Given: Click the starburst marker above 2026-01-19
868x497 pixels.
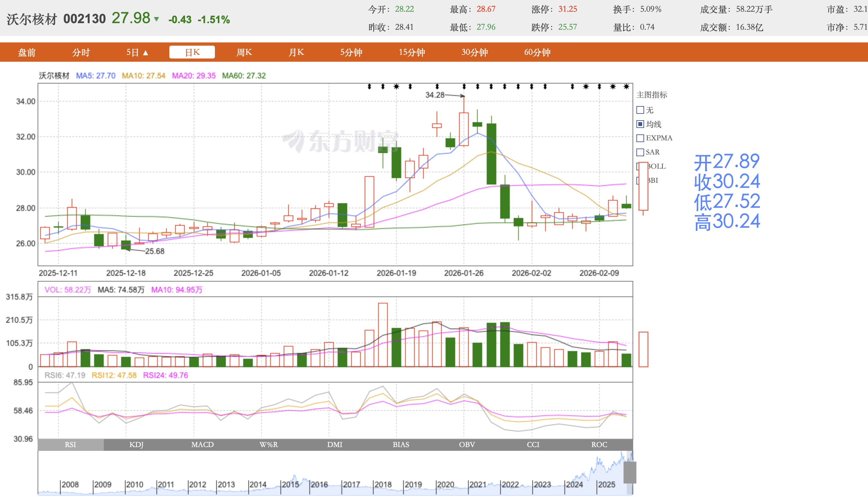Looking at the screenshot, I should pos(396,87).
